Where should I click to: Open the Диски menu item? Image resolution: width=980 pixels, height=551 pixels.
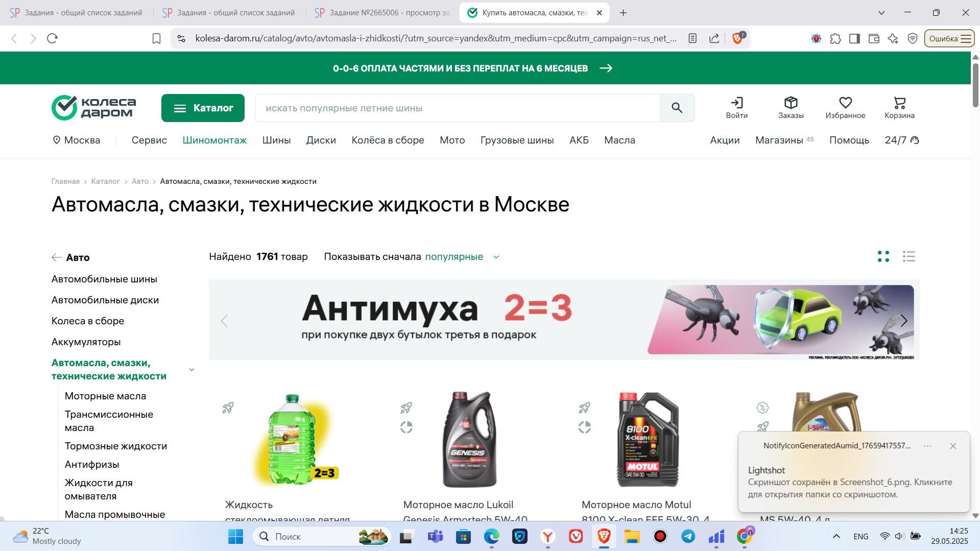point(321,140)
